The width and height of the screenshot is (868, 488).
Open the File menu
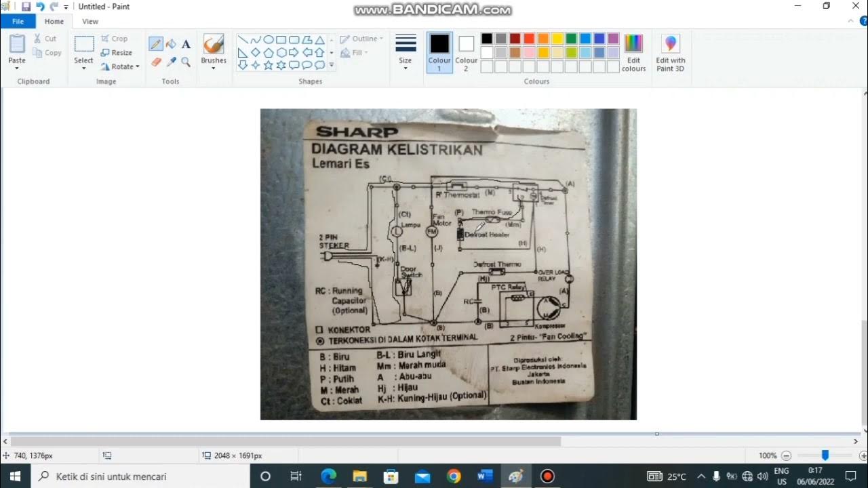pyautogui.click(x=18, y=22)
